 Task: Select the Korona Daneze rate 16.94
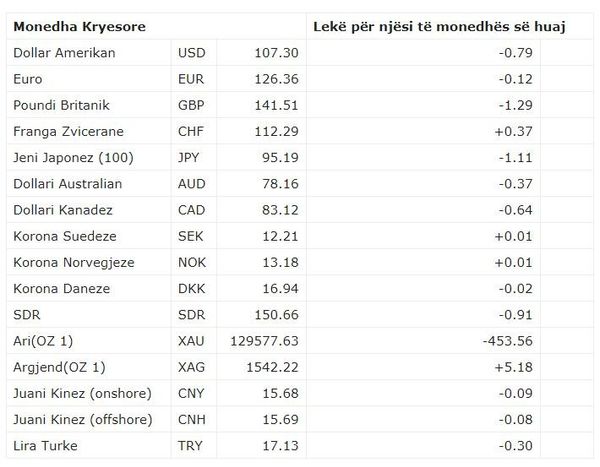280,289
